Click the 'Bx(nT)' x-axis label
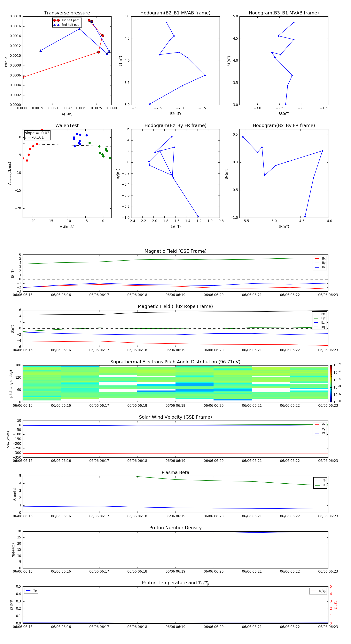 coord(284,227)
